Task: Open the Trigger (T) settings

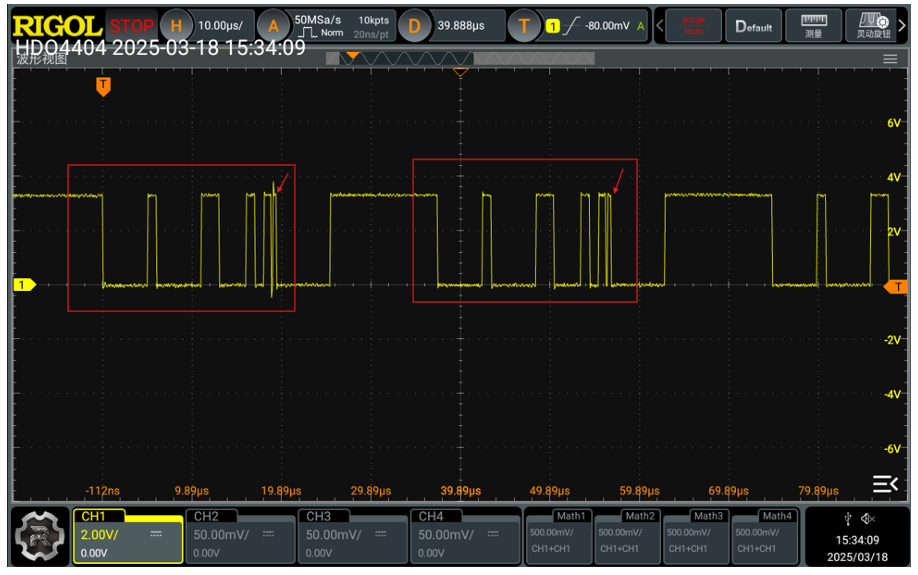Action: pos(523,26)
